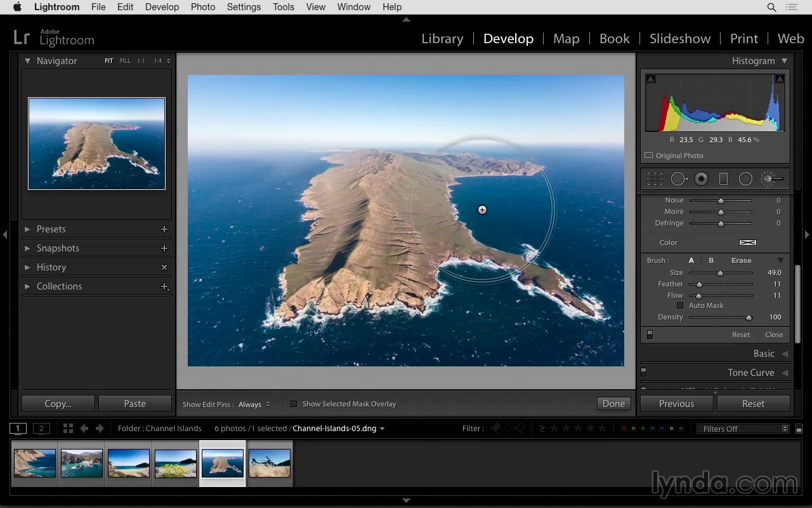Expand the Basic panel

(785, 354)
